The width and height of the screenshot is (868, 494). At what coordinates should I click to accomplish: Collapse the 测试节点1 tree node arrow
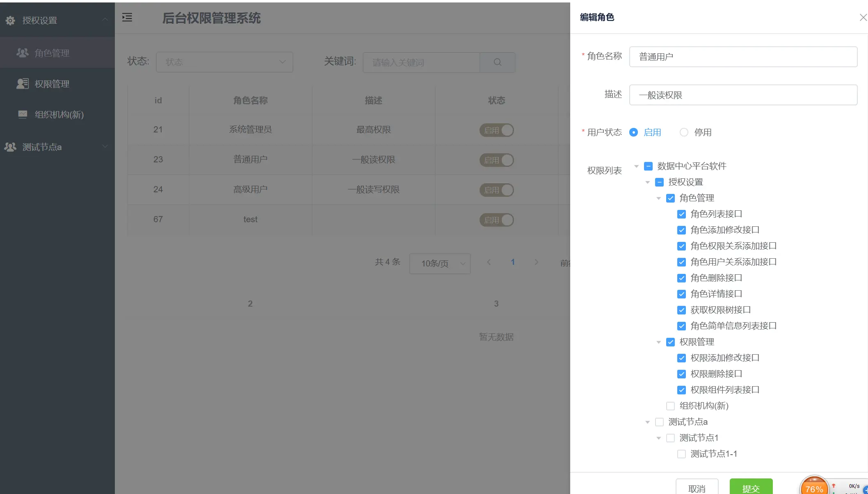tap(658, 438)
